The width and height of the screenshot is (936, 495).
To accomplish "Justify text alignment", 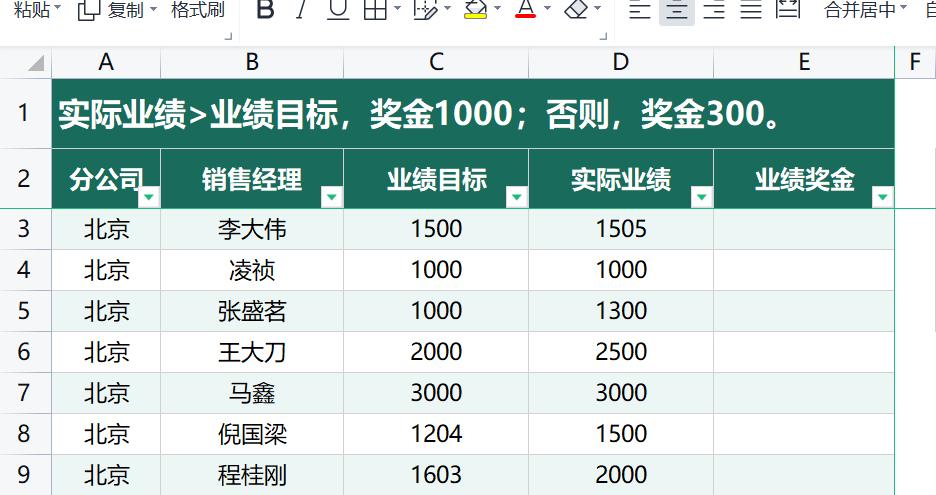I will (x=751, y=10).
